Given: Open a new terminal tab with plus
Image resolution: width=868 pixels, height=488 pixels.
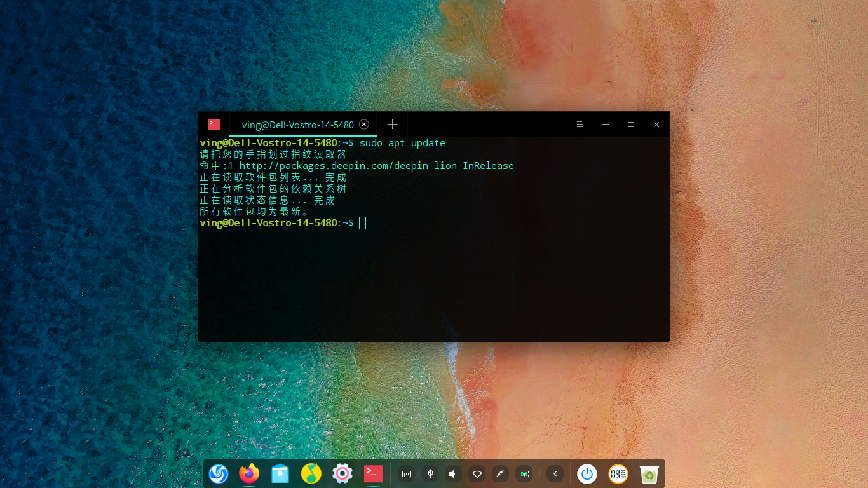Looking at the screenshot, I should tap(391, 125).
